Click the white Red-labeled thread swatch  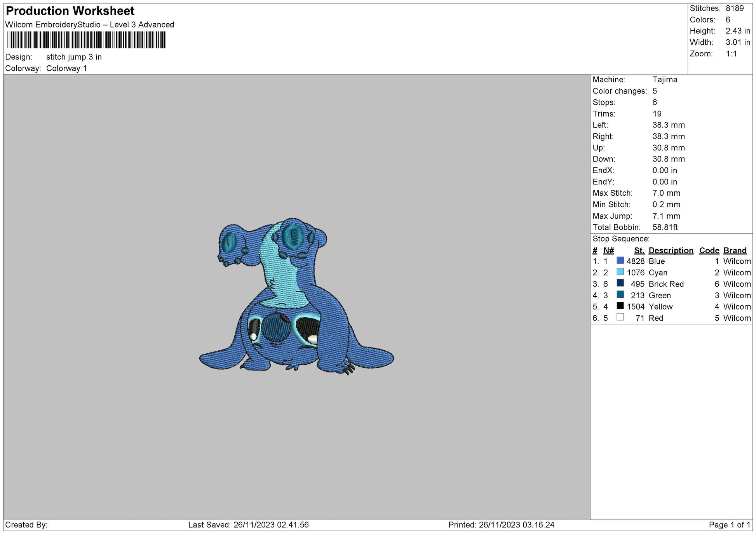[x=620, y=317]
